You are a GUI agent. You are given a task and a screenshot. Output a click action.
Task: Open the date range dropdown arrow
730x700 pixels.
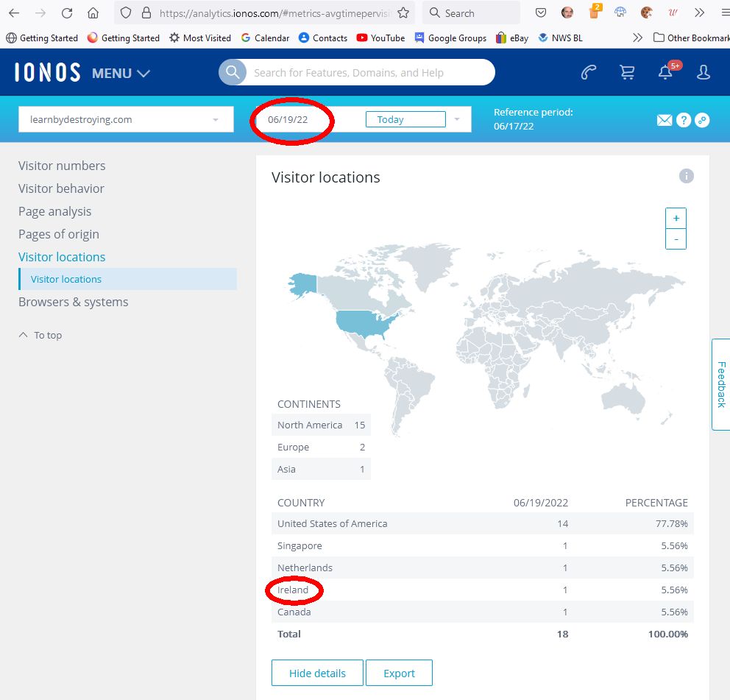tap(457, 120)
